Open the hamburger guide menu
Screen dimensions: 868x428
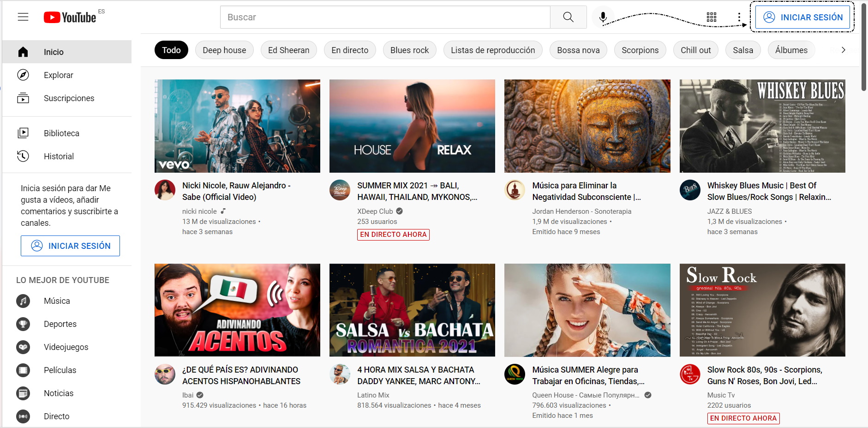click(x=23, y=17)
